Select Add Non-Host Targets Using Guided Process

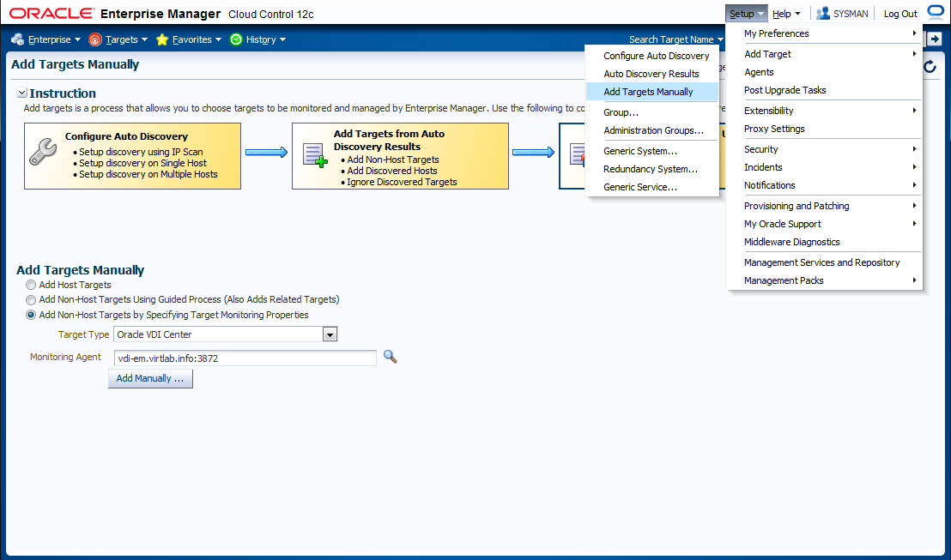(x=30, y=300)
